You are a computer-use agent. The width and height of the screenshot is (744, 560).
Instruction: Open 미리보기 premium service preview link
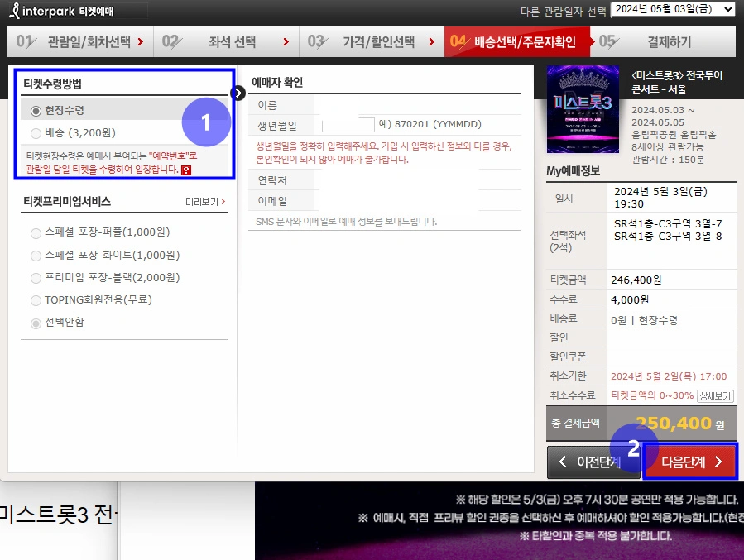point(205,202)
